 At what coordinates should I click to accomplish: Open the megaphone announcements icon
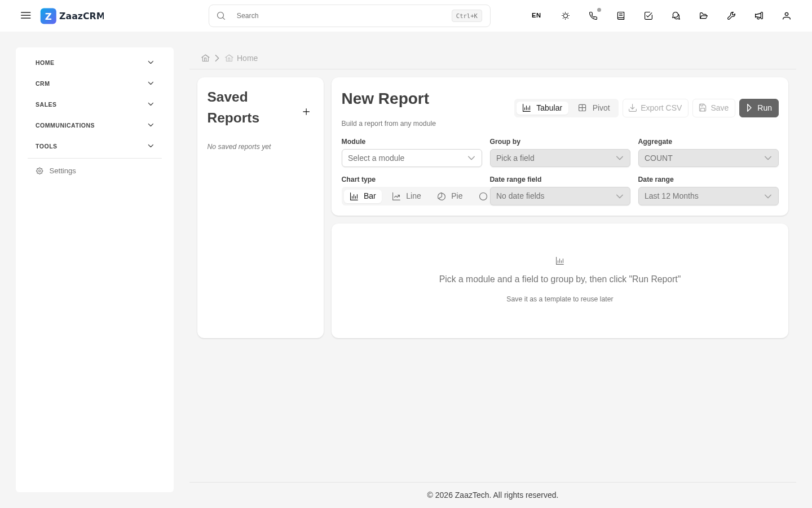[x=759, y=16]
